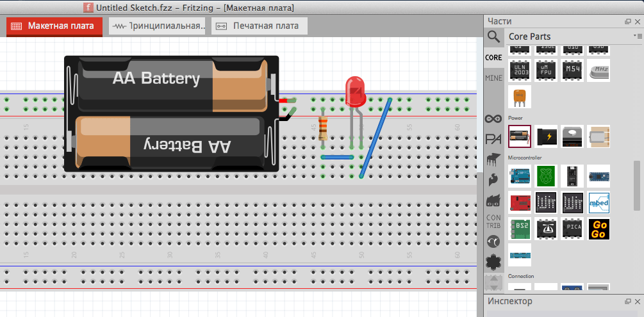644x317 pixels.
Task: Pick the MHz crystal oscillator part
Action: click(x=598, y=69)
